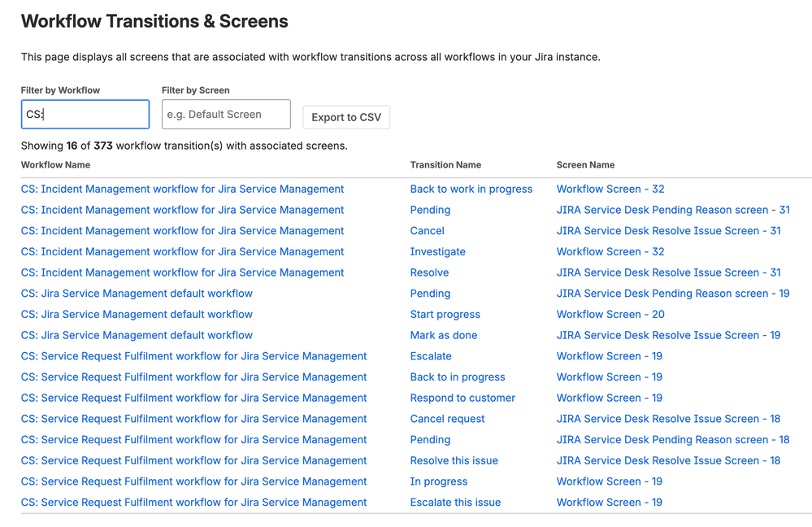Open Workflow Screen - 19 in Back to in progress row
Screen dimensions: 812x527
pos(609,377)
